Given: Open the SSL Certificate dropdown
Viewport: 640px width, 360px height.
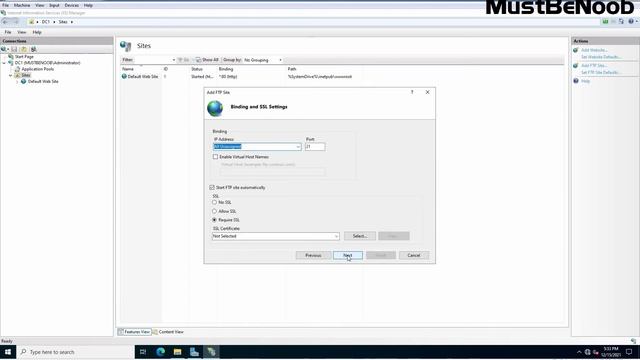Looking at the screenshot, I should [x=336, y=236].
